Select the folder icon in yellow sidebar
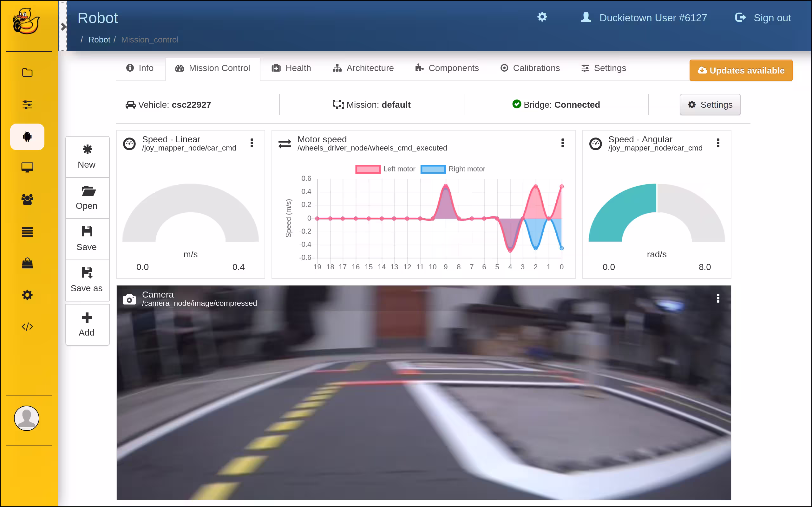The image size is (812, 507). (x=27, y=73)
